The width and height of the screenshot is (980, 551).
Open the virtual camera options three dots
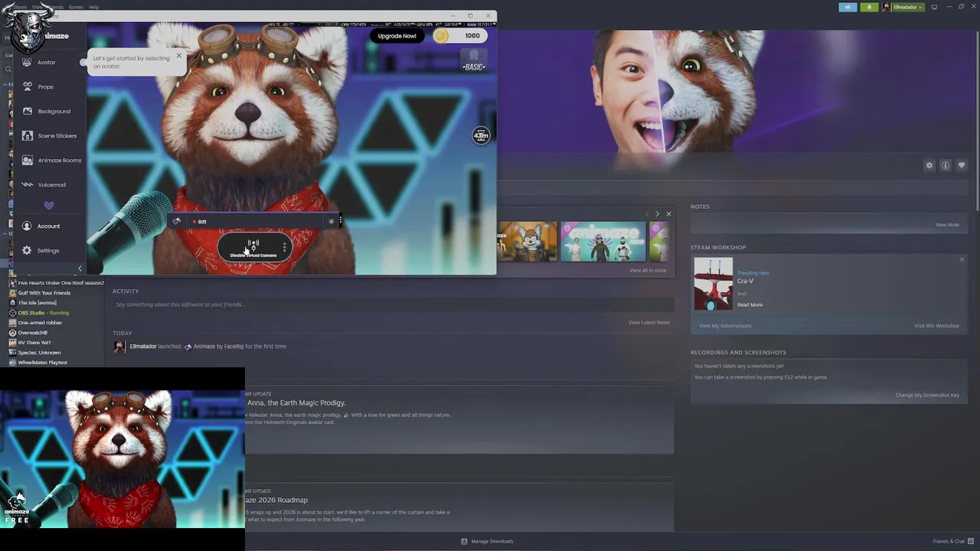(285, 247)
